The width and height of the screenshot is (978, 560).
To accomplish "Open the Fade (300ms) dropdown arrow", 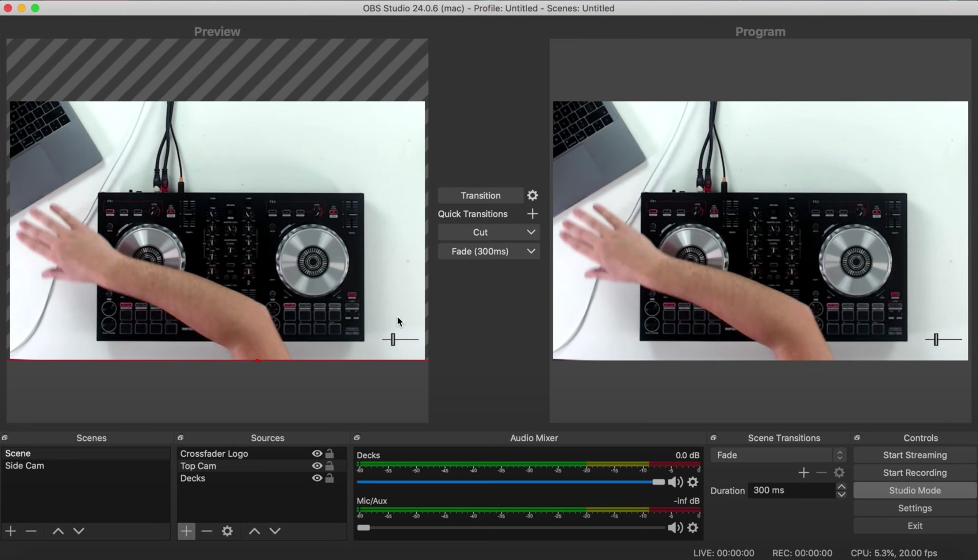I will [531, 251].
